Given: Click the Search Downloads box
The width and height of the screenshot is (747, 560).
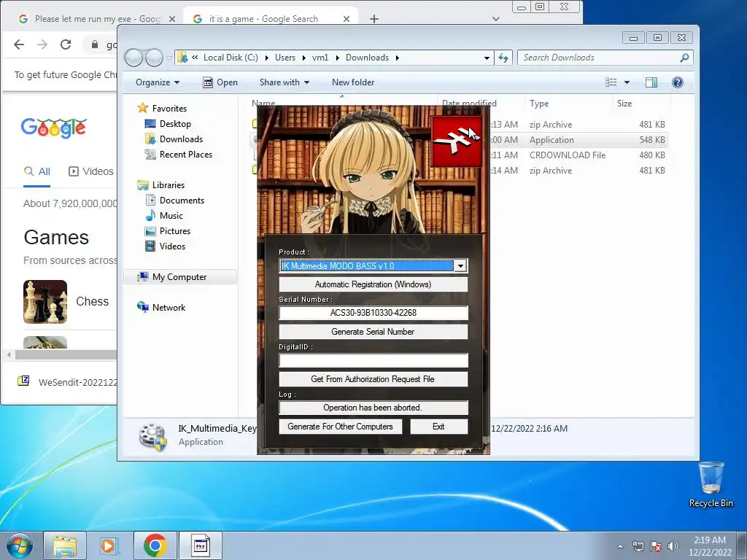Looking at the screenshot, I should pyautogui.click(x=605, y=58).
